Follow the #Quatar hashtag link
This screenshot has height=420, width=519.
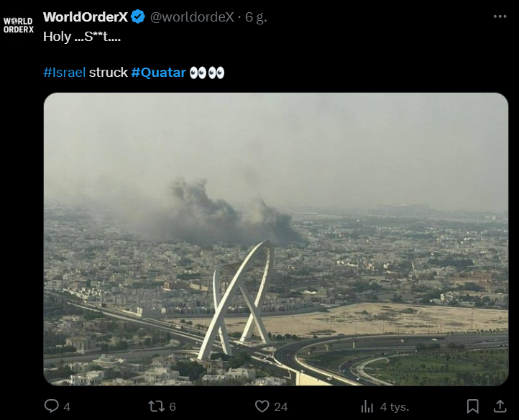[x=158, y=73]
